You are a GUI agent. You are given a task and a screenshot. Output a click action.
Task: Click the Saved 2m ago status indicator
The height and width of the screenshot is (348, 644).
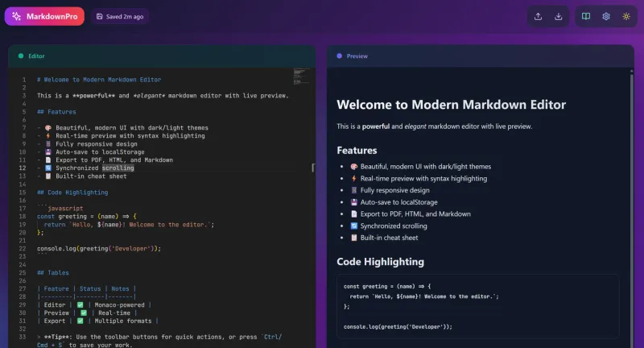coord(120,16)
